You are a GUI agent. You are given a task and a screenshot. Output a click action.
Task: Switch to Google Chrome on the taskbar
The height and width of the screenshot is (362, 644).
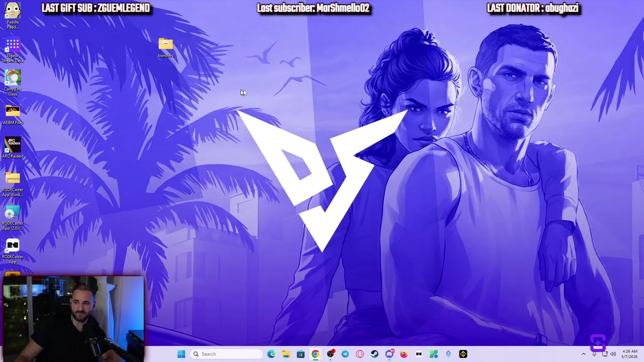click(x=315, y=354)
